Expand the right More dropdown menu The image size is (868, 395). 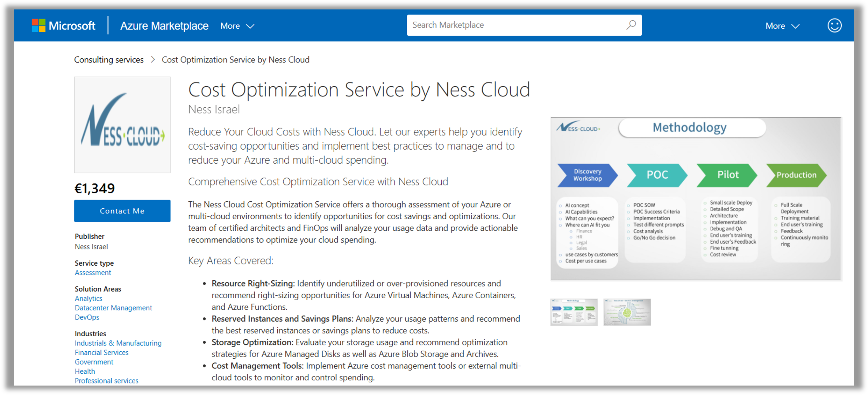point(782,26)
